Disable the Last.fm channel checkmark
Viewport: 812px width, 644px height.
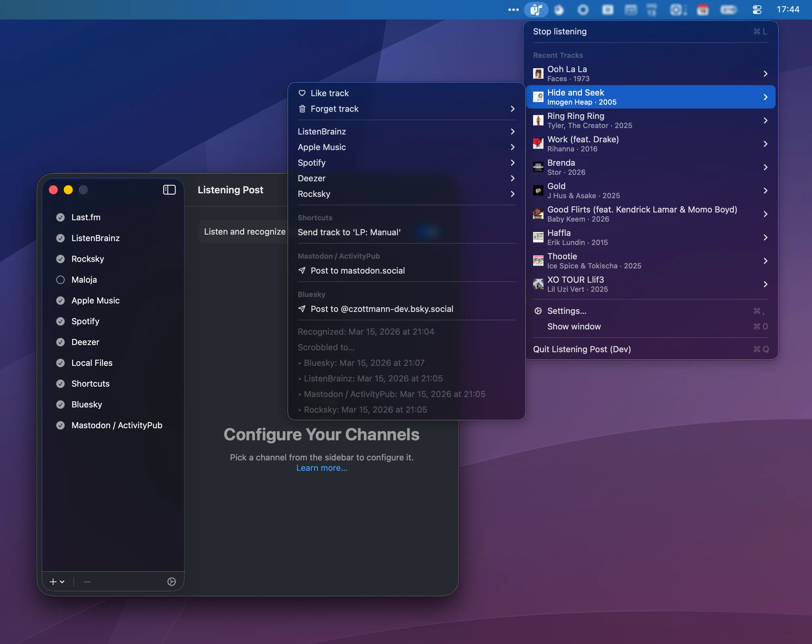[60, 217]
